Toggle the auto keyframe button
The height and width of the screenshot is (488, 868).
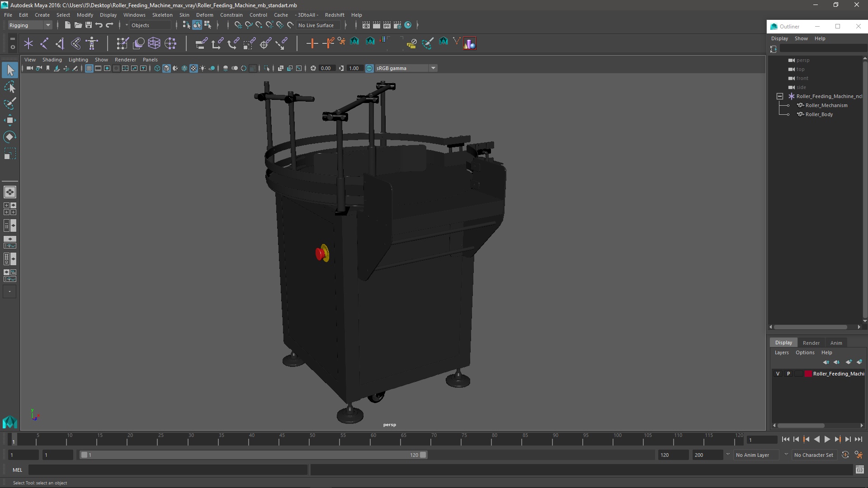(845, 455)
